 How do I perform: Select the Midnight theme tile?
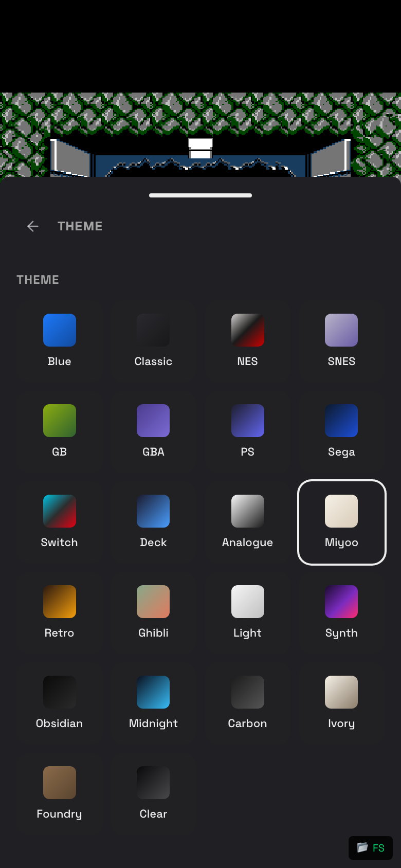153,703
